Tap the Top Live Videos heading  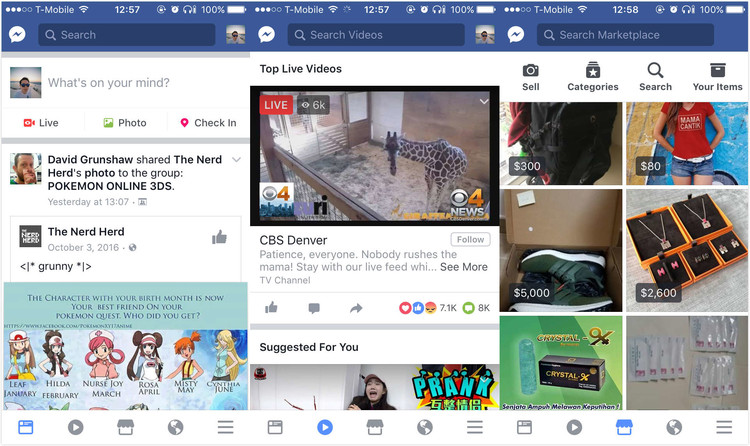point(300,69)
